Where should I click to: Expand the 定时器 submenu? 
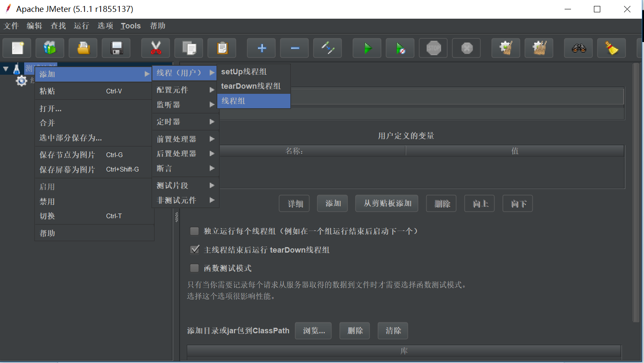pyautogui.click(x=186, y=121)
